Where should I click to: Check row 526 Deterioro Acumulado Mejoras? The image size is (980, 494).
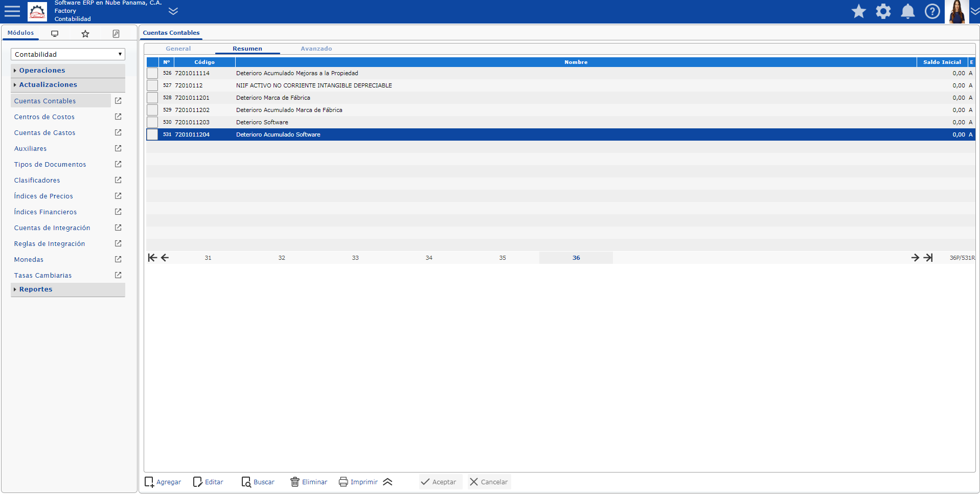pyautogui.click(x=152, y=73)
